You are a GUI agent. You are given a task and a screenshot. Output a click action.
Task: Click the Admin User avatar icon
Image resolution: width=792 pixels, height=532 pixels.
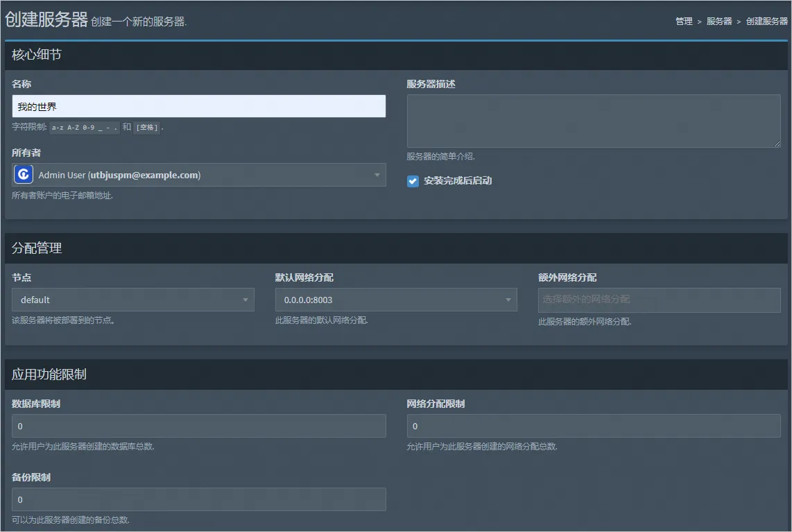pos(24,175)
